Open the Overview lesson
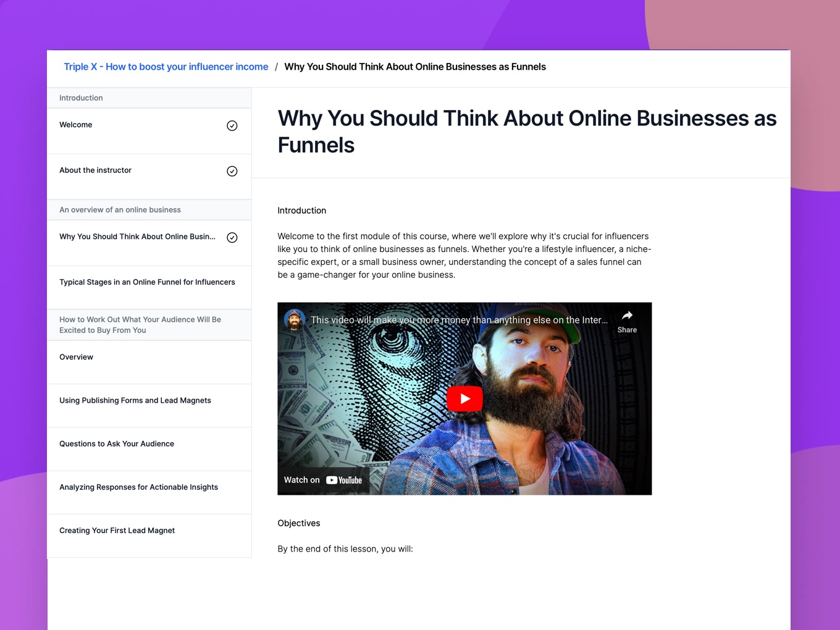Viewport: 840px width, 630px height. (x=77, y=357)
